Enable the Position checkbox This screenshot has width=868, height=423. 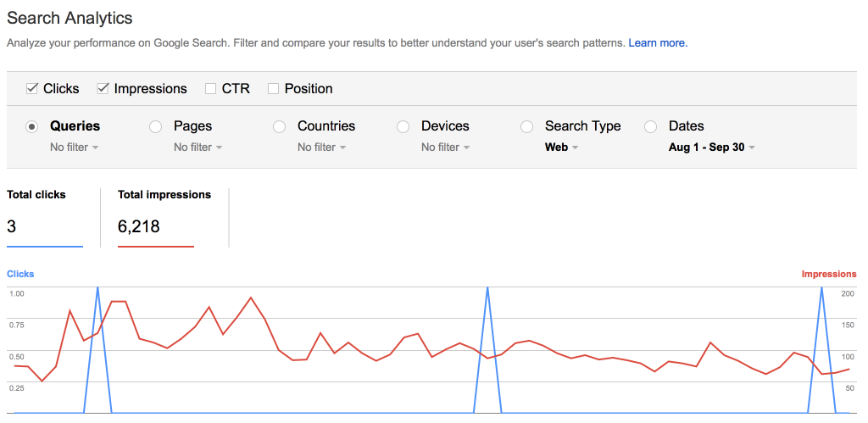tap(273, 89)
